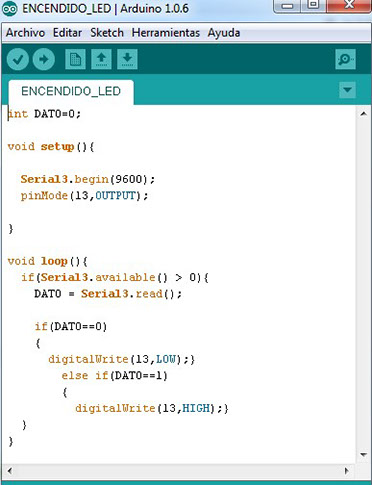Open the Editar menu

(67, 33)
